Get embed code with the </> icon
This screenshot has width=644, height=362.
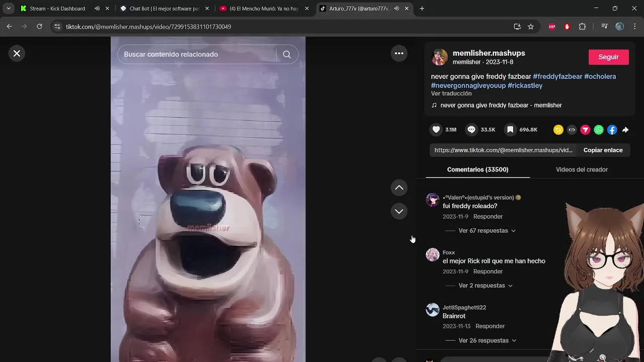(572, 130)
